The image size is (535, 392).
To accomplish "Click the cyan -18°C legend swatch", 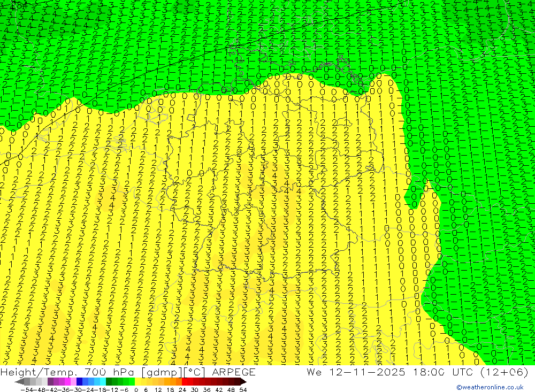I will 103,381.
